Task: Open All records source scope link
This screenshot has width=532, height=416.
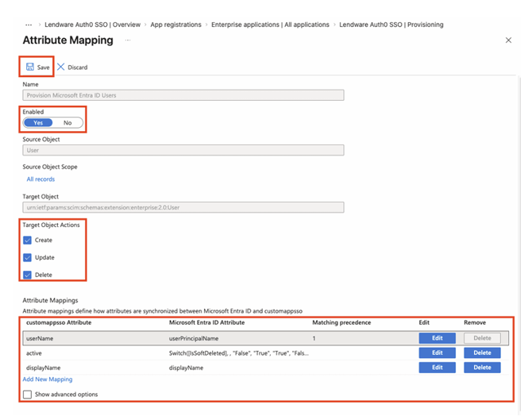Action: click(x=40, y=179)
